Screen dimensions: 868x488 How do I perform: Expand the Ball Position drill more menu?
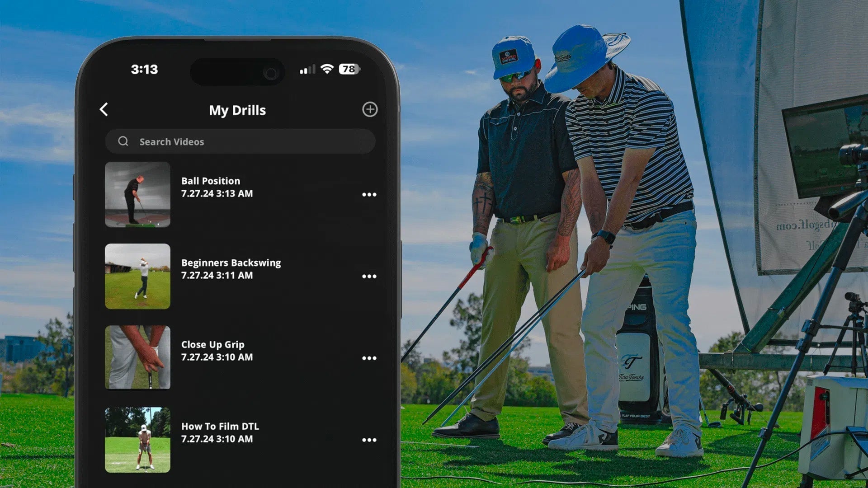click(369, 194)
